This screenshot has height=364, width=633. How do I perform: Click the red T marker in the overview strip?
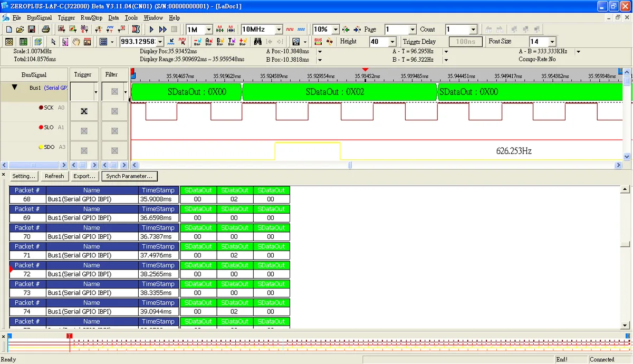pos(69,336)
